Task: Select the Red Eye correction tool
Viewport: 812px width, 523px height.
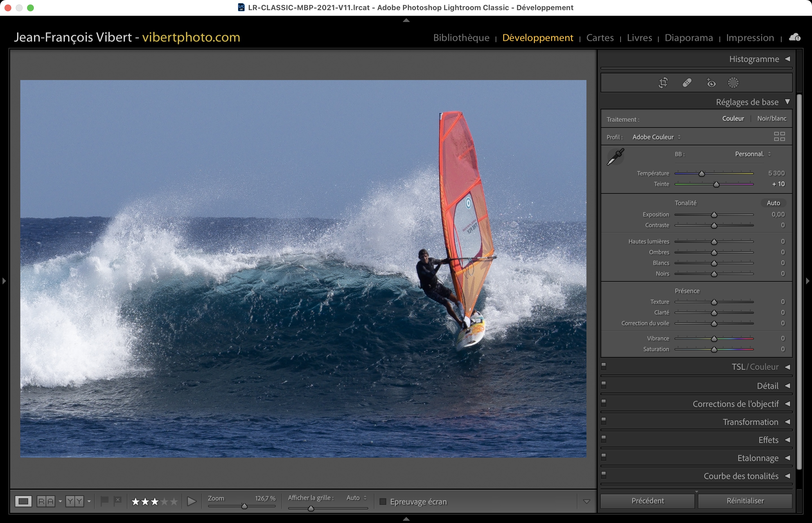Action: [711, 83]
